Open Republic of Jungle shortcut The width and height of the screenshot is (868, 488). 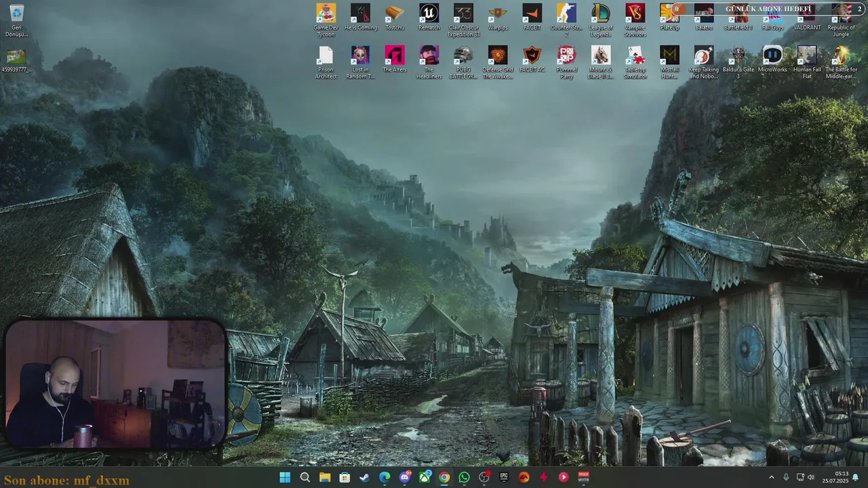(x=842, y=20)
